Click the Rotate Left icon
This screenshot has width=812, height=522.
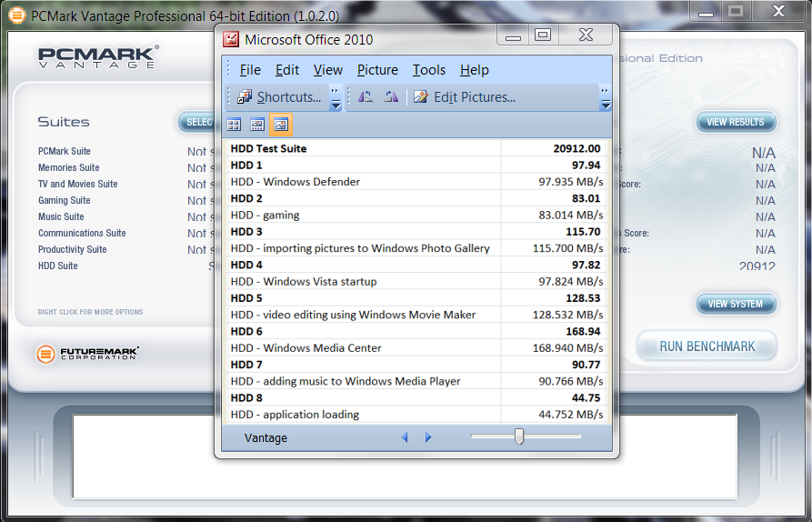pos(366,96)
